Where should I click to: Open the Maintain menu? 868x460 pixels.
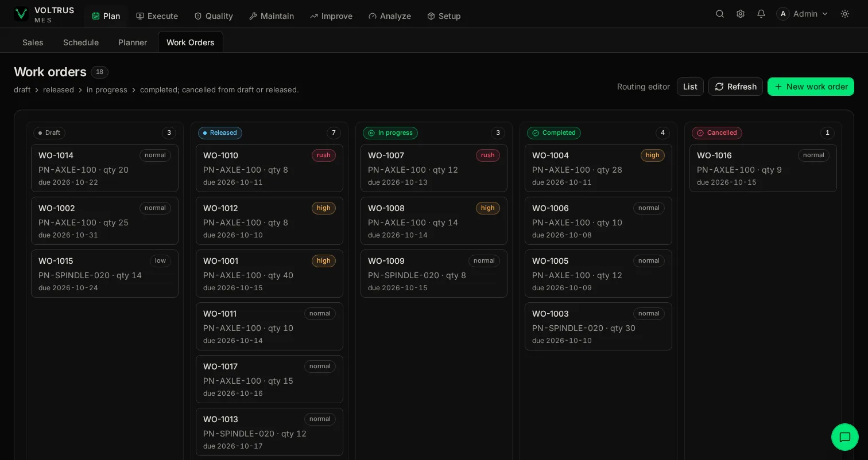[x=272, y=16]
